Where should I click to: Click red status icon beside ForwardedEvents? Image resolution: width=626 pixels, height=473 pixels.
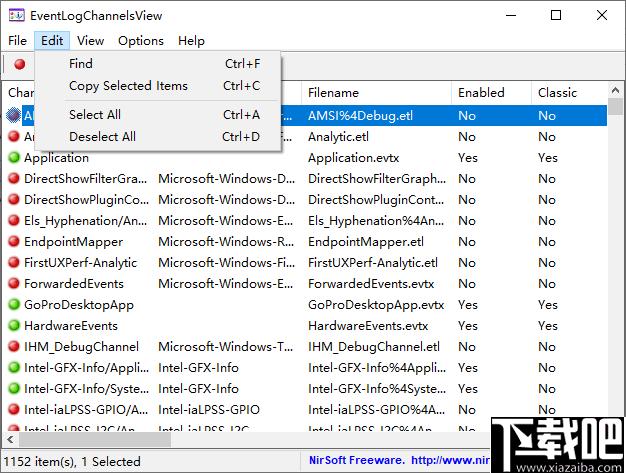click(14, 283)
